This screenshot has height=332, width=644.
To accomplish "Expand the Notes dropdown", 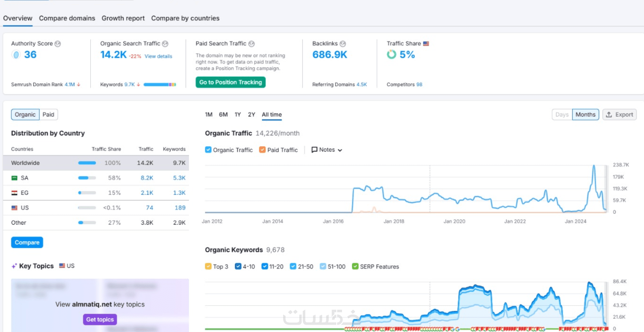I will point(327,150).
